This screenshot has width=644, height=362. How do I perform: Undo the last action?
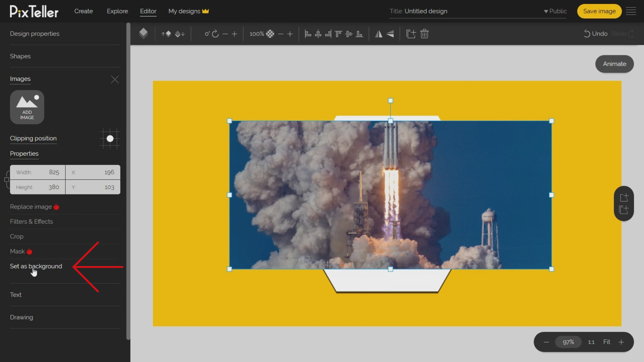(596, 34)
